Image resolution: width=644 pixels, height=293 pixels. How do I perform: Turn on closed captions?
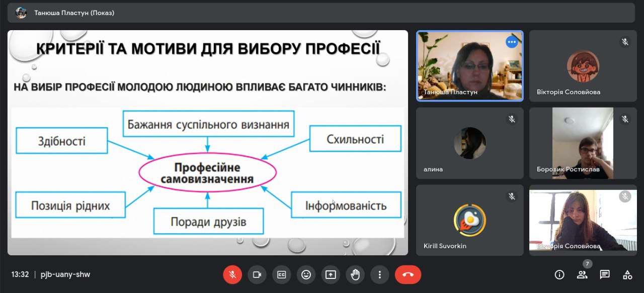click(282, 274)
